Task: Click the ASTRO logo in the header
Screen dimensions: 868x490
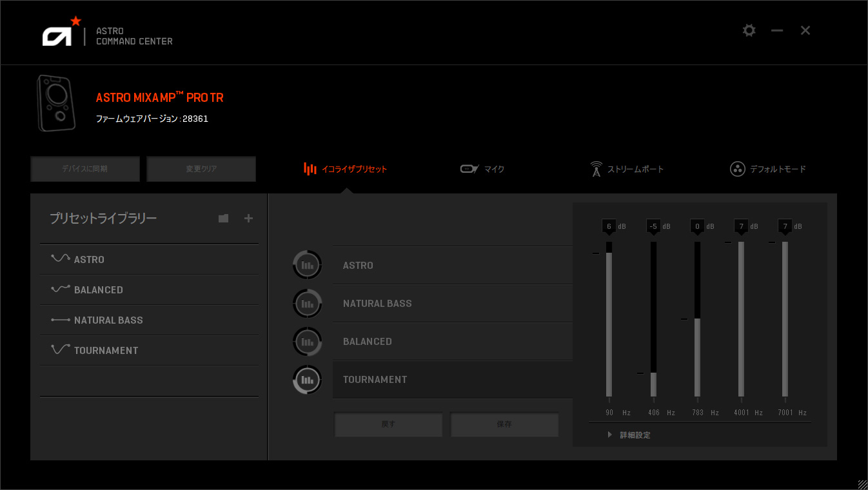Action: pos(62,32)
